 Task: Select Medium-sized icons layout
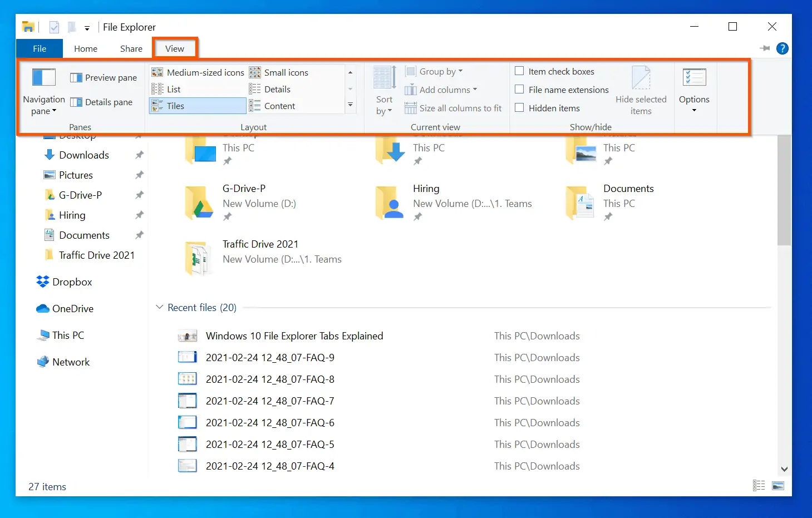click(198, 72)
